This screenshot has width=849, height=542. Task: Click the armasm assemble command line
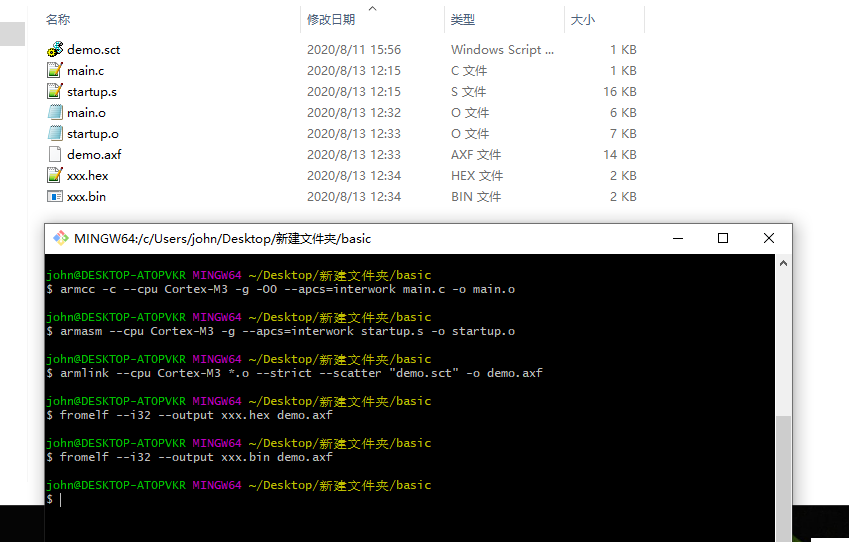click(280, 331)
